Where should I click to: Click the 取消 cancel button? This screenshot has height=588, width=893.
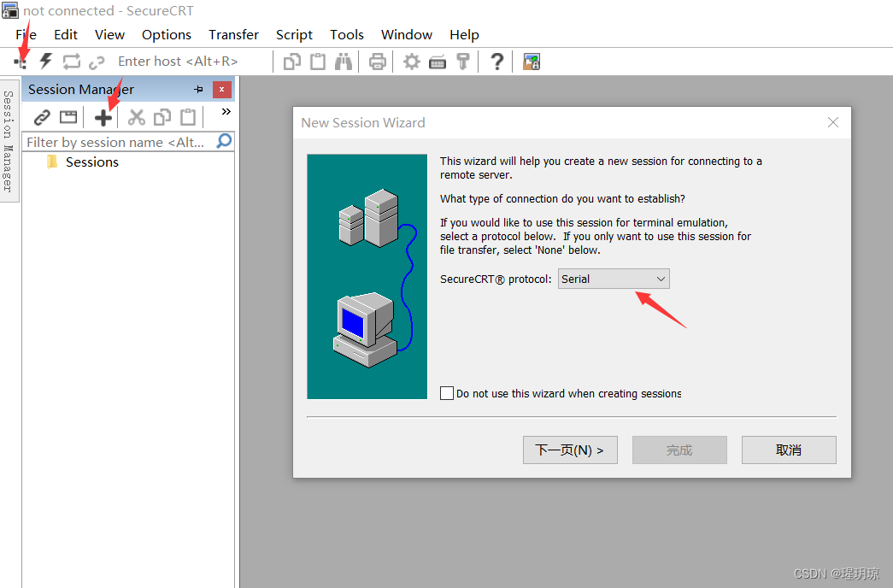(789, 450)
